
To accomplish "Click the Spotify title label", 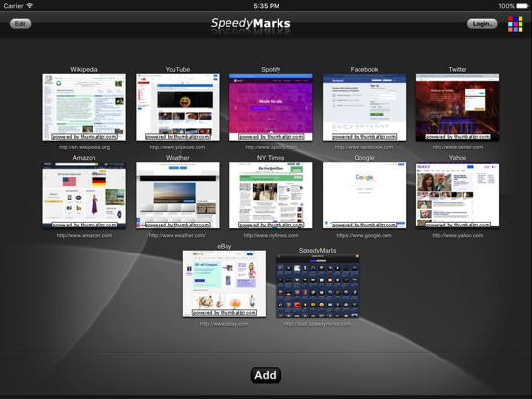I will pos(271,70).
